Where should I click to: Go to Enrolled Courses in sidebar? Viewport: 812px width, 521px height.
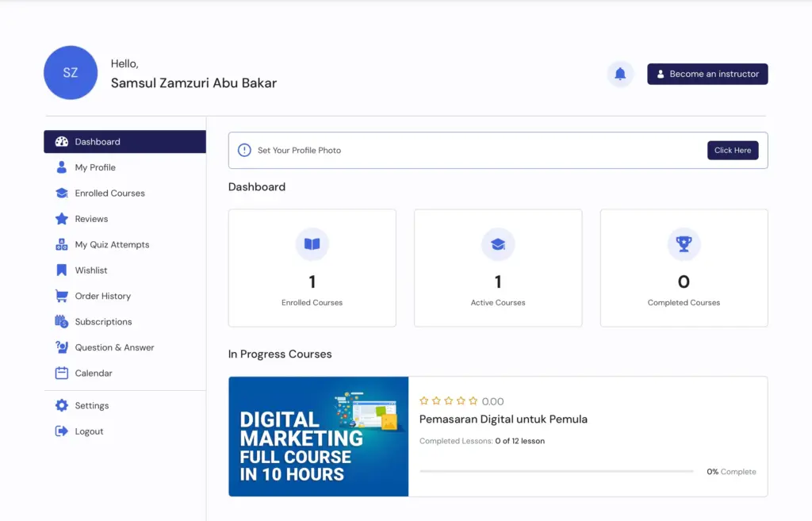pos(109,193)
